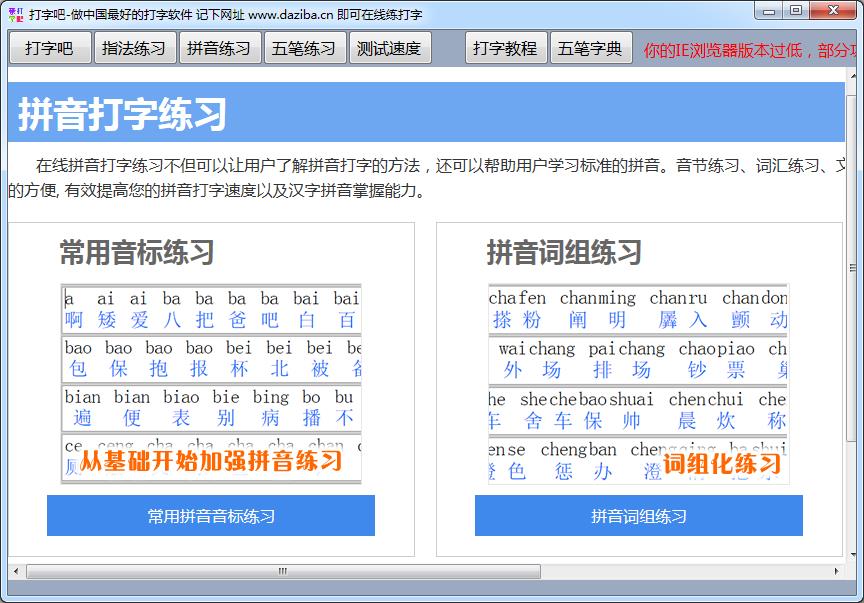
Task: Open the 拼音词组练习 preview image
Action: (x=638, y=384)
